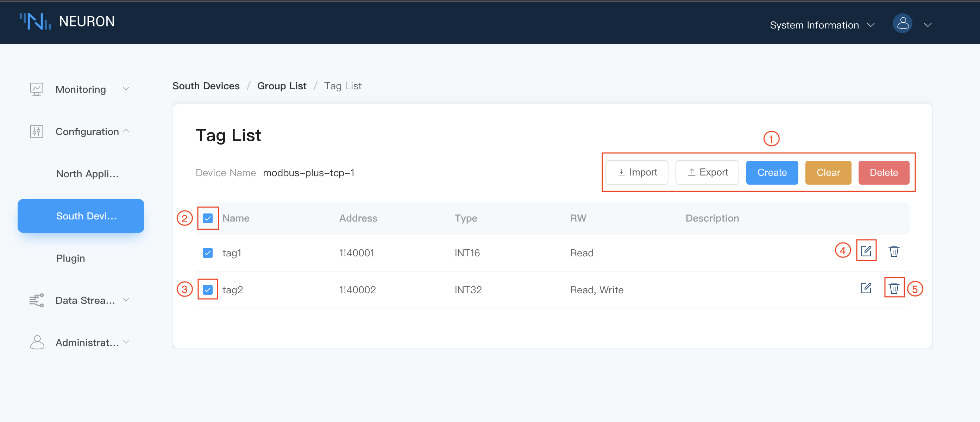The width and height of the screenshot is (980, 422).
Task: Edit tag1 with pencil icon
Action: point(866,251)
